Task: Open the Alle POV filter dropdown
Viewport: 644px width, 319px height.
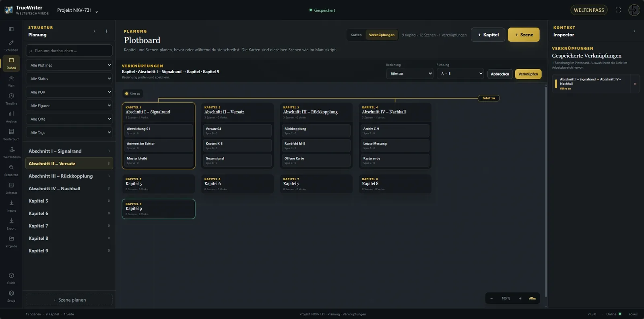Action: [69, 92]
